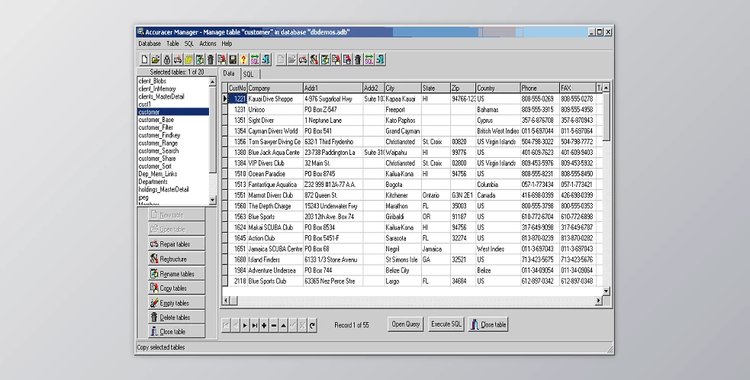Click the Phone column header
The height and width of the screenshot is (380, 750).
[x=540, y=88]
